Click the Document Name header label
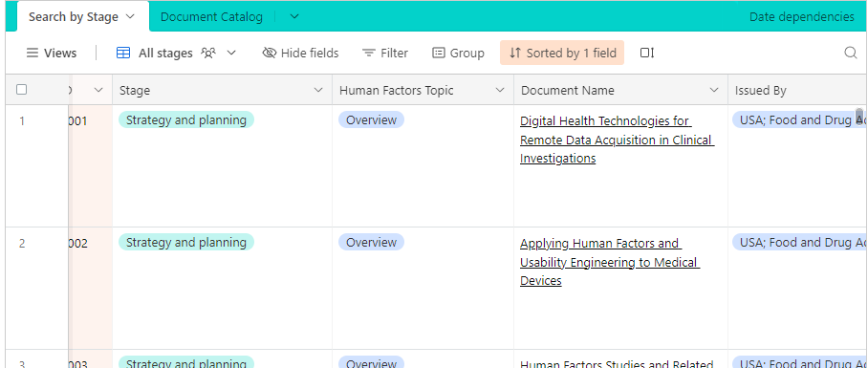868x368 pixels. (x=568, y=91)
